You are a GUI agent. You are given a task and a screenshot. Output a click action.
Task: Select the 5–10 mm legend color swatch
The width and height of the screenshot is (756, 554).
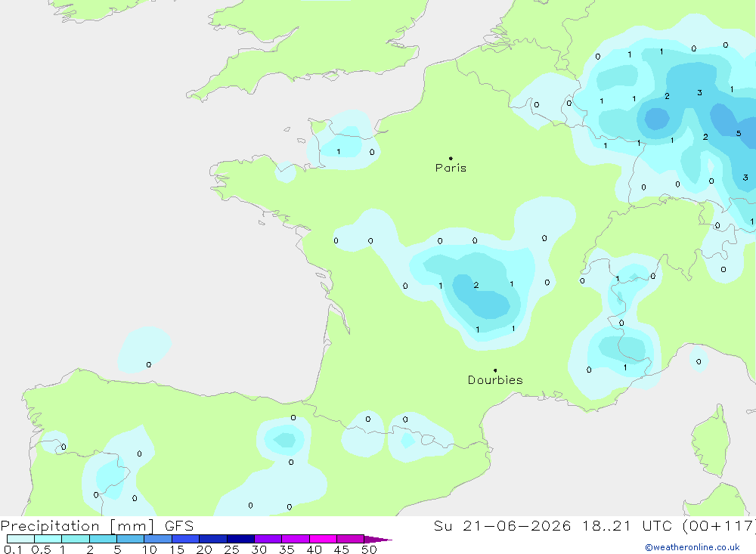(131, 539)
